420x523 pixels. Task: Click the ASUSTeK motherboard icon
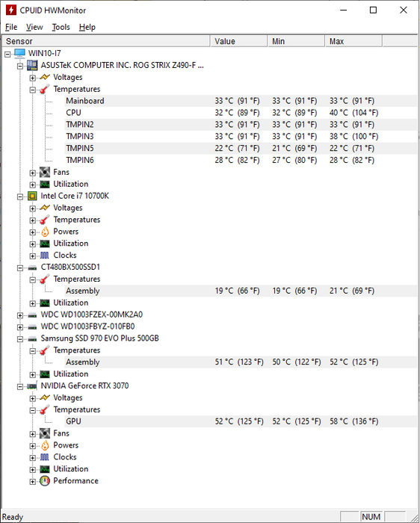pos(32,66)
